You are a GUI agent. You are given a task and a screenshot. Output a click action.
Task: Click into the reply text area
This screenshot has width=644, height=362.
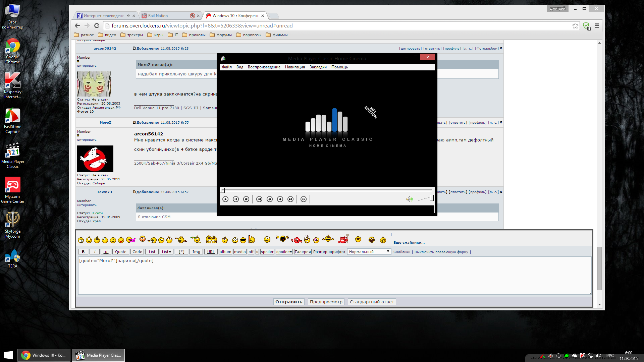334,276
